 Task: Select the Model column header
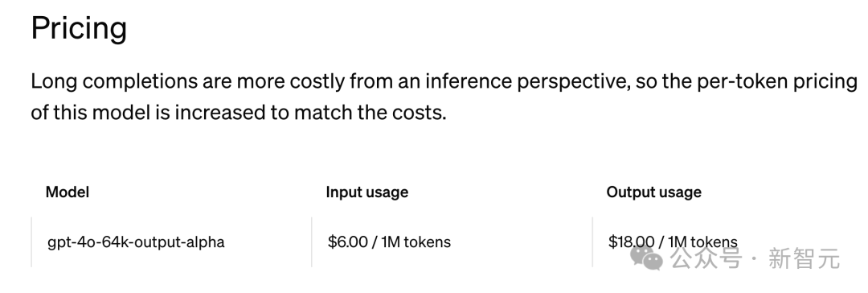[68, 192]
